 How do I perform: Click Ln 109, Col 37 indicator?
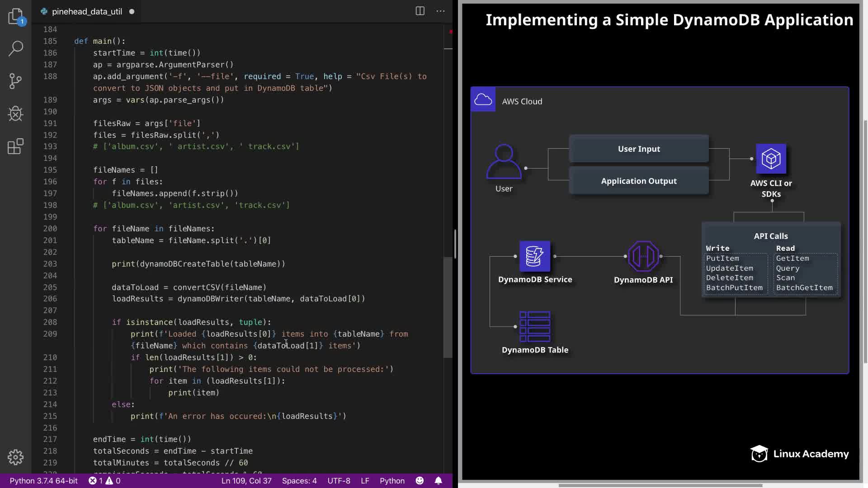tap(246, 481)
